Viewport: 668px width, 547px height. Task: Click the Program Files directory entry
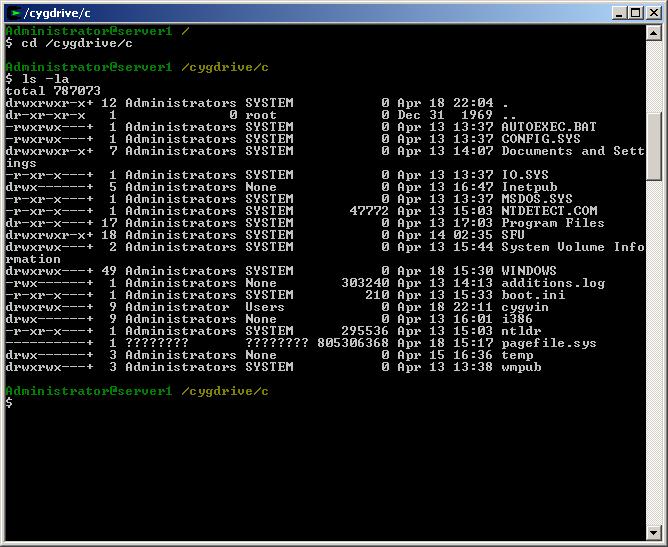coord(552,223)
